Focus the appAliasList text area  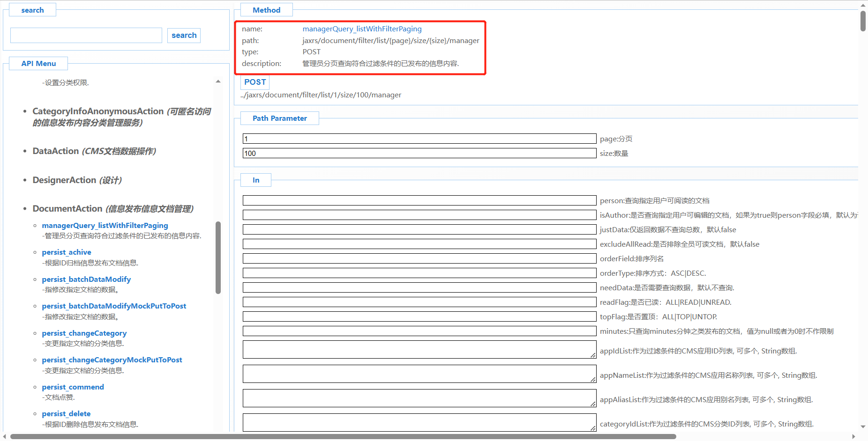(x=419, y=398)
